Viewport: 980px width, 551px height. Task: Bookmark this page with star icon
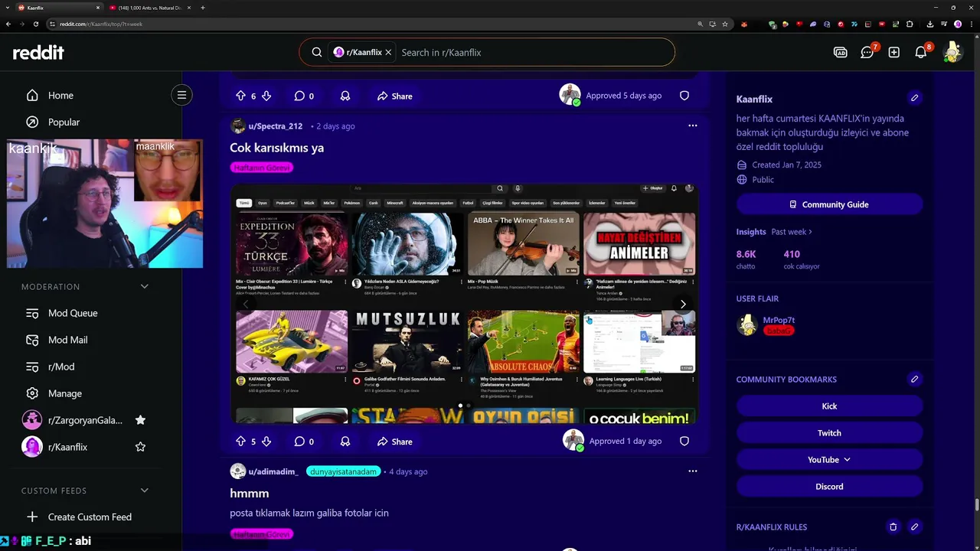click(725, 24)
